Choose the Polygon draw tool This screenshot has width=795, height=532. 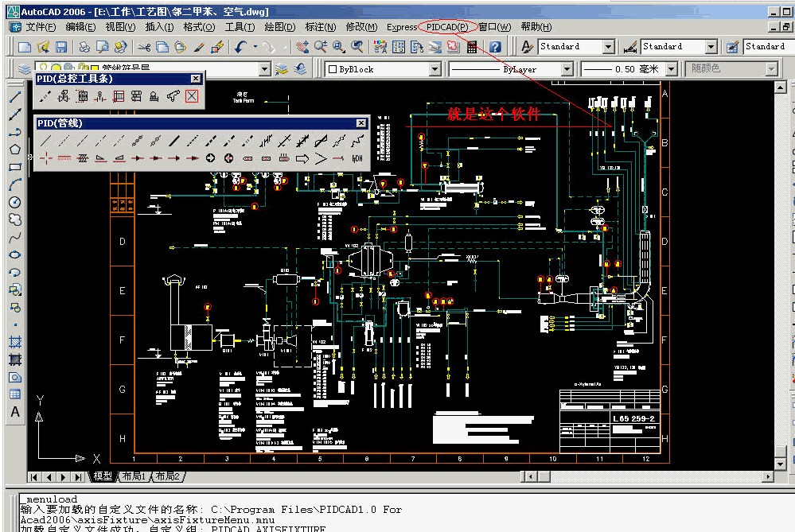[x=15, y=150]
